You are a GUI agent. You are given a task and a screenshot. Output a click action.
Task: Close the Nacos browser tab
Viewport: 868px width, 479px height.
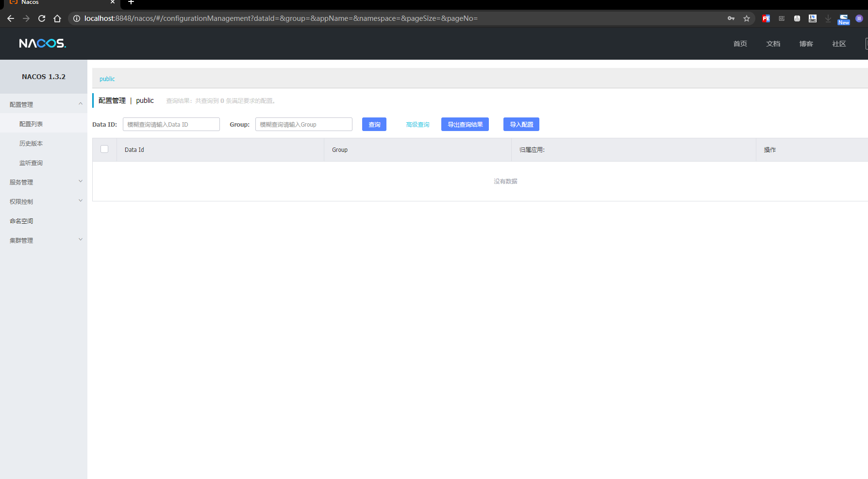[x=113, y=2]
